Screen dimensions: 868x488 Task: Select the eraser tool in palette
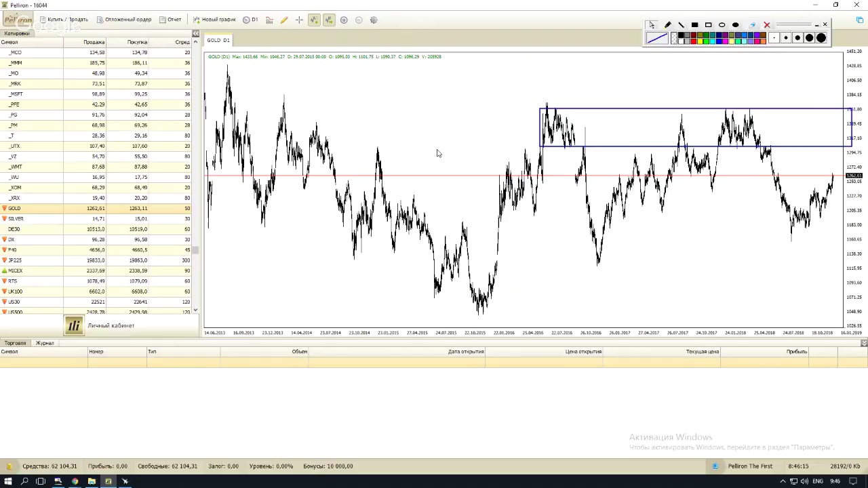click(752, 25)
